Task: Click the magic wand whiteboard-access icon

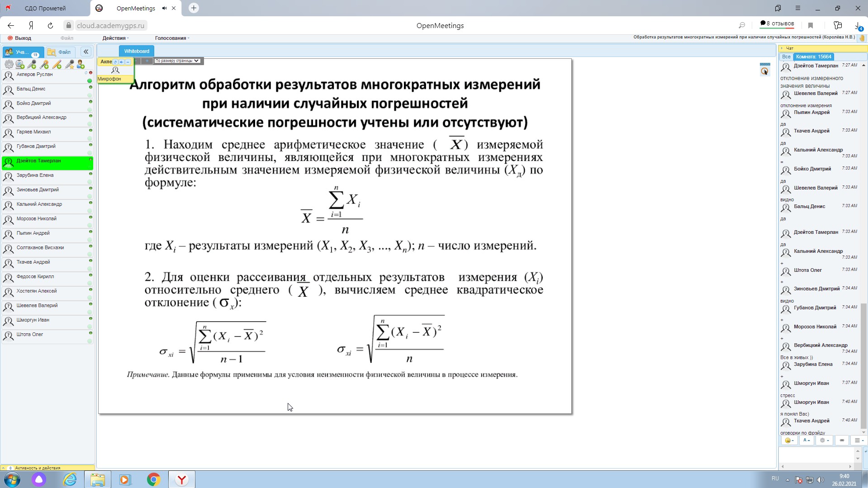Action: (x=44, y=64)
